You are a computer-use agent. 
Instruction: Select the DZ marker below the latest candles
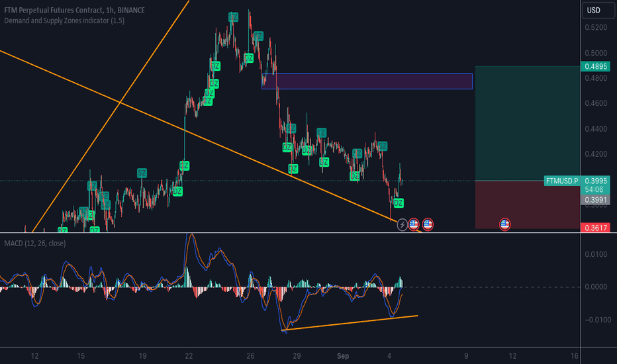[399, 203]
